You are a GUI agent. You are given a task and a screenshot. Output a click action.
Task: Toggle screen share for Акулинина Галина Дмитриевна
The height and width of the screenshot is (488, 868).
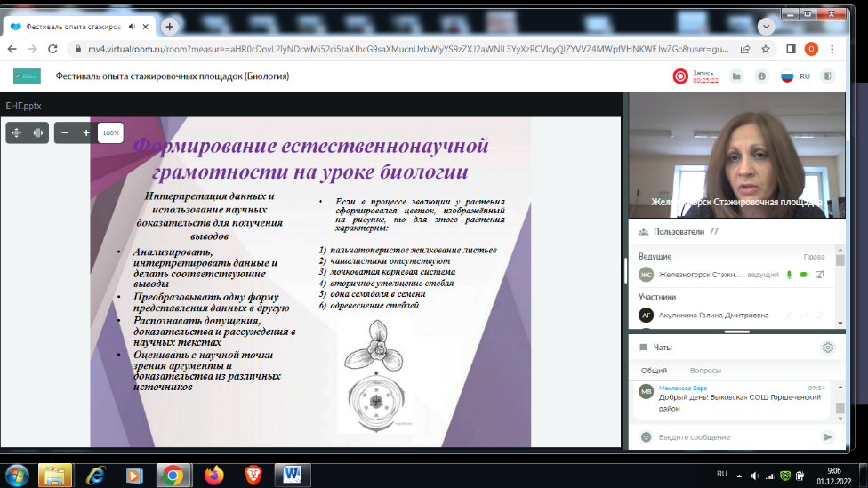(x=820, y=315)
